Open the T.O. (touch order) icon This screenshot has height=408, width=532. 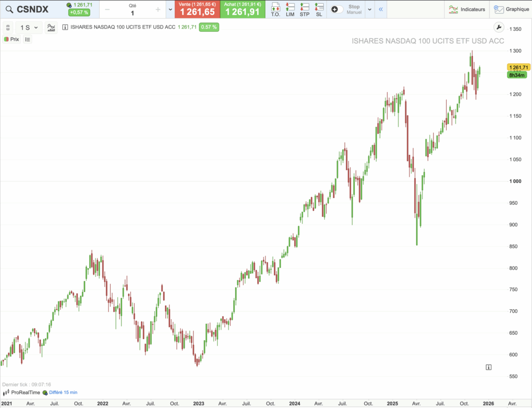point(276,9)
